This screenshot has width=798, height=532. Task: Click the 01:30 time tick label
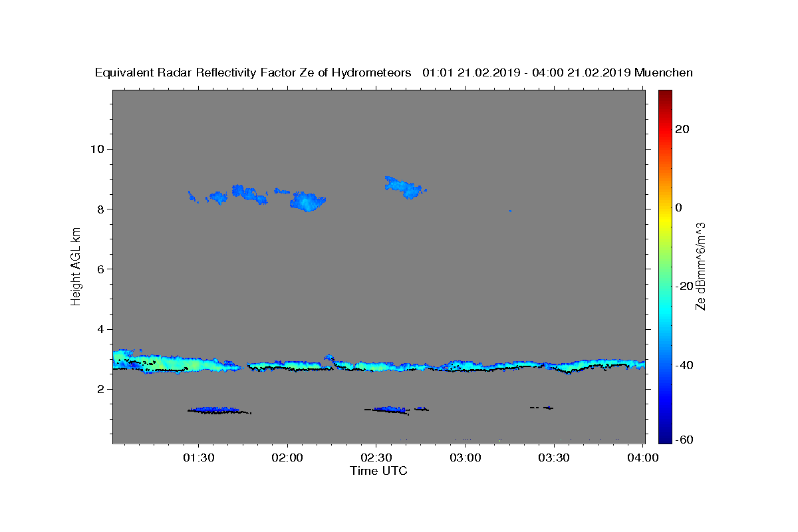[199, 458]
